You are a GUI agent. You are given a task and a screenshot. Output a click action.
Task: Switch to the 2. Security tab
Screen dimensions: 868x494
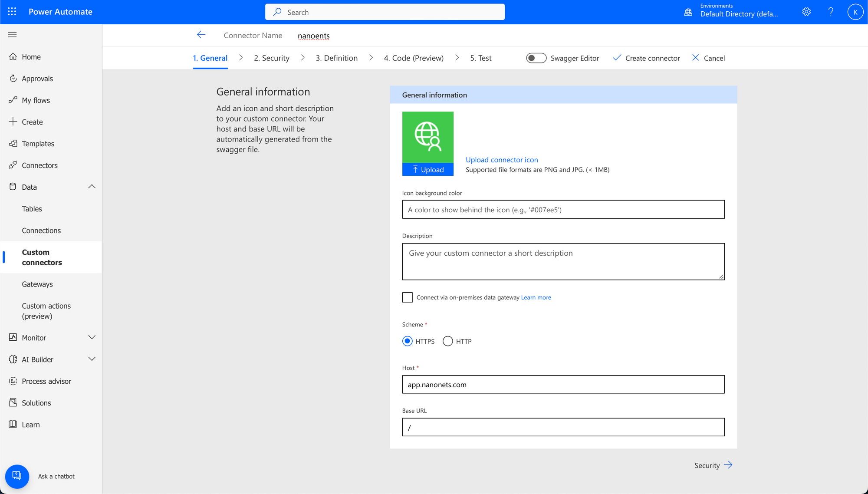pos(271,58)
